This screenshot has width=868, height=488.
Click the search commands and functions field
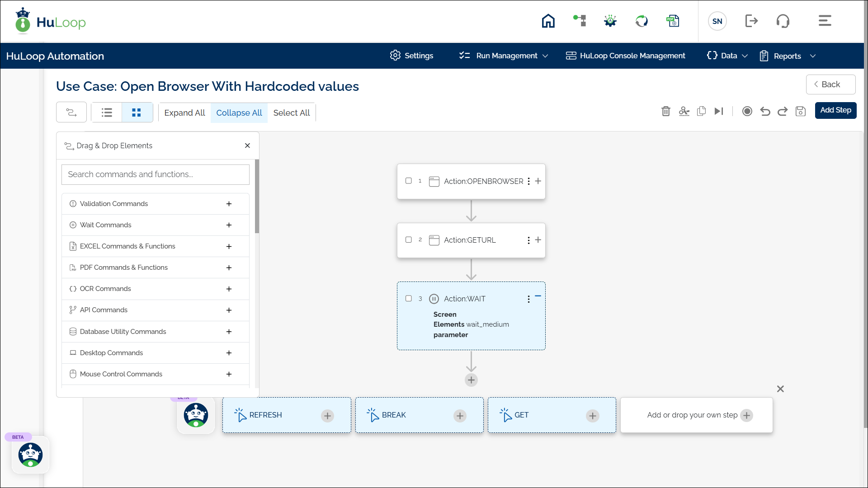(155, 174)
